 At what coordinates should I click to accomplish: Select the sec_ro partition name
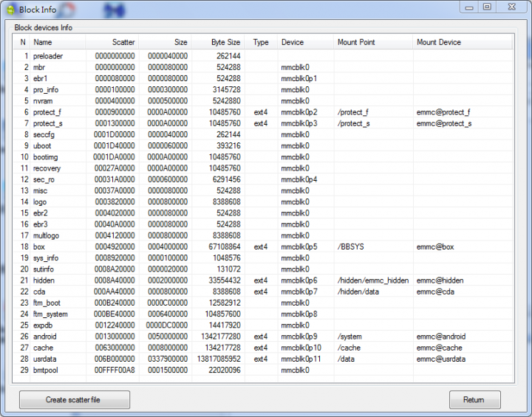(44, 179)
